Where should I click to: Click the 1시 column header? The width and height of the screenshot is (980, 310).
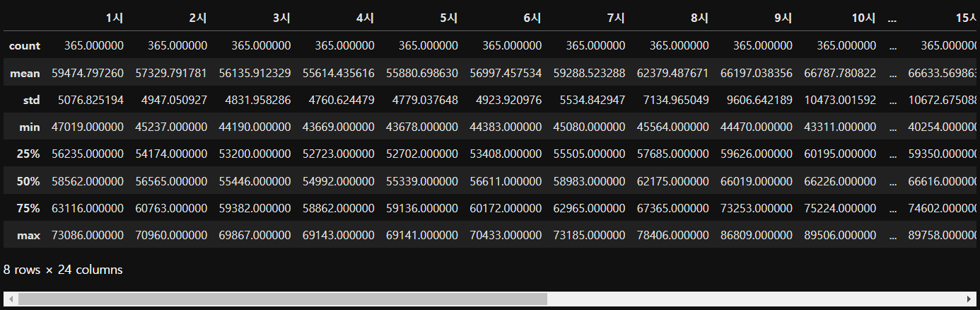114,19
